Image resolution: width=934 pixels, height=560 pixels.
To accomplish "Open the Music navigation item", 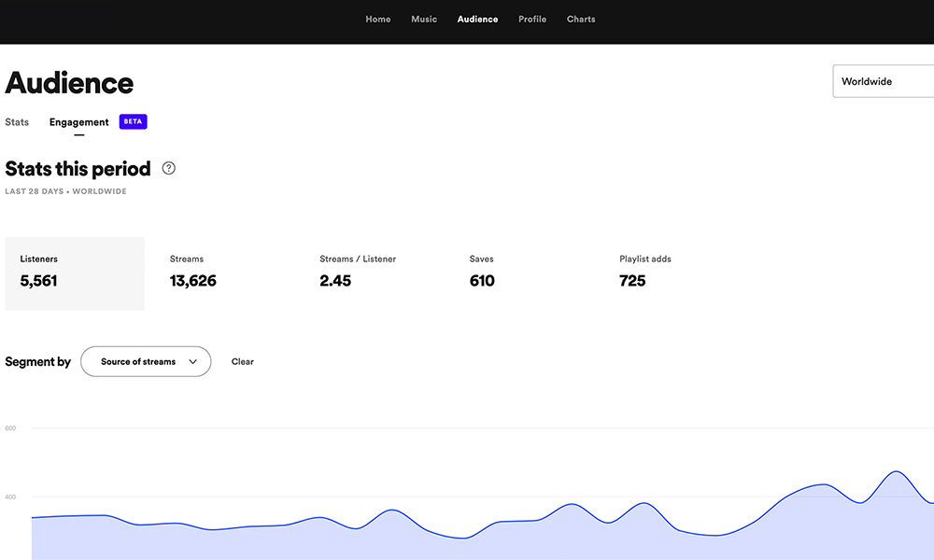I will (x=424, y=20).
